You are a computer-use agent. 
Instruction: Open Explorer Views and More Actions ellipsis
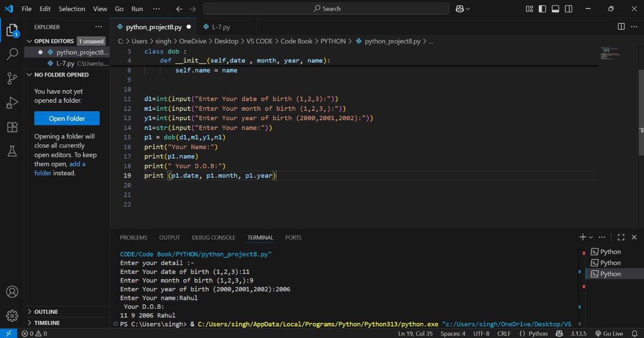click(98, 27)
